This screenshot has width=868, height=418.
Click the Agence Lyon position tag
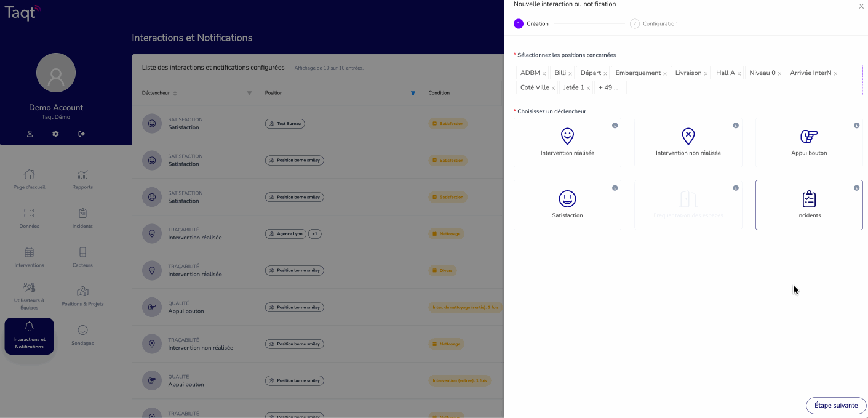[x=285, y=234]
